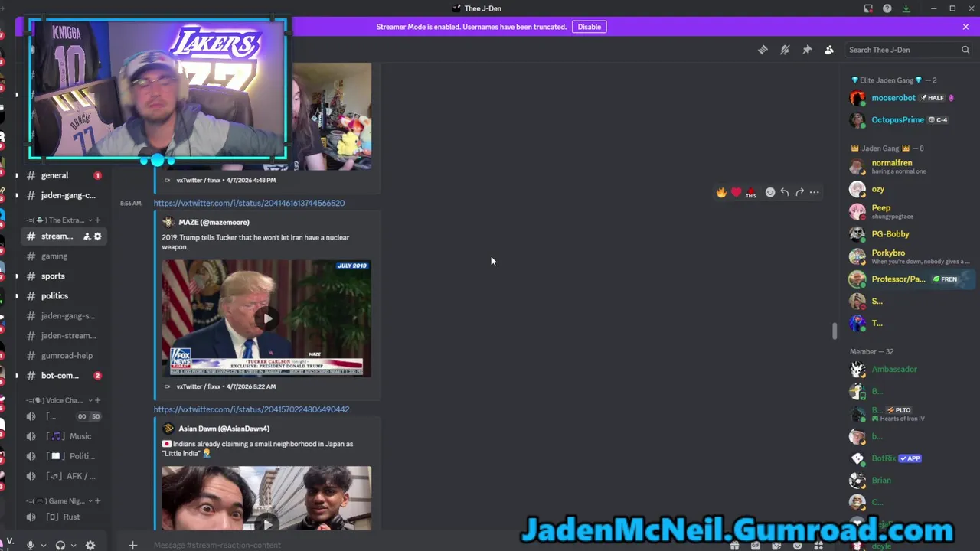
Task: Join the Rust voice channel
Action: [x=64, y=517]
